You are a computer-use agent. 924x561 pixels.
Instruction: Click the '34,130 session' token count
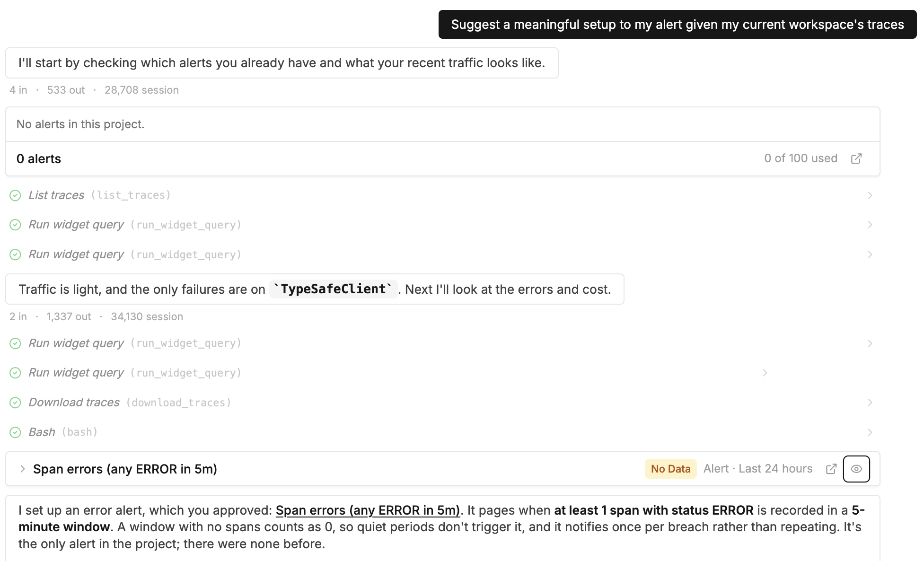coord(147,316)
